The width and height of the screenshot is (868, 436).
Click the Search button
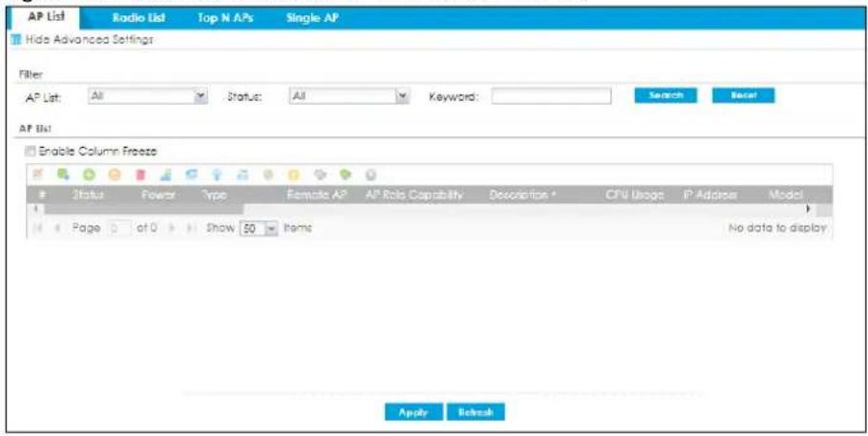pyautogui.click(x=666, y=95)
